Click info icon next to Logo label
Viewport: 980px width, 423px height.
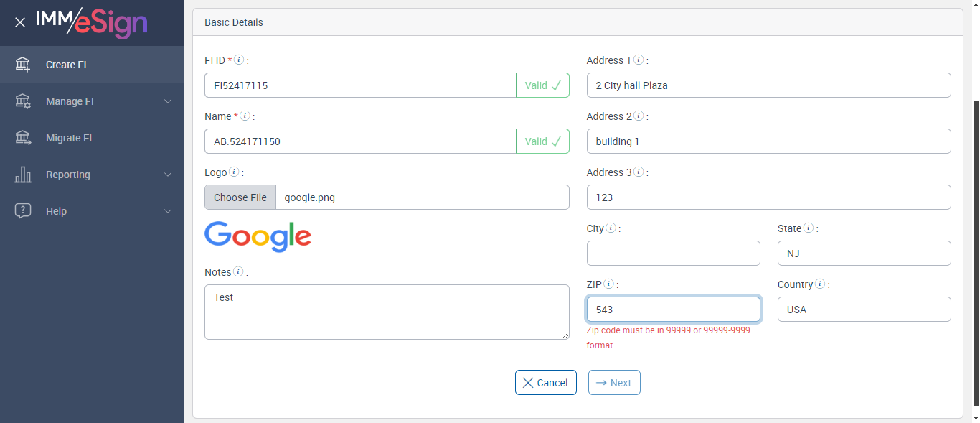pos(234,172)
